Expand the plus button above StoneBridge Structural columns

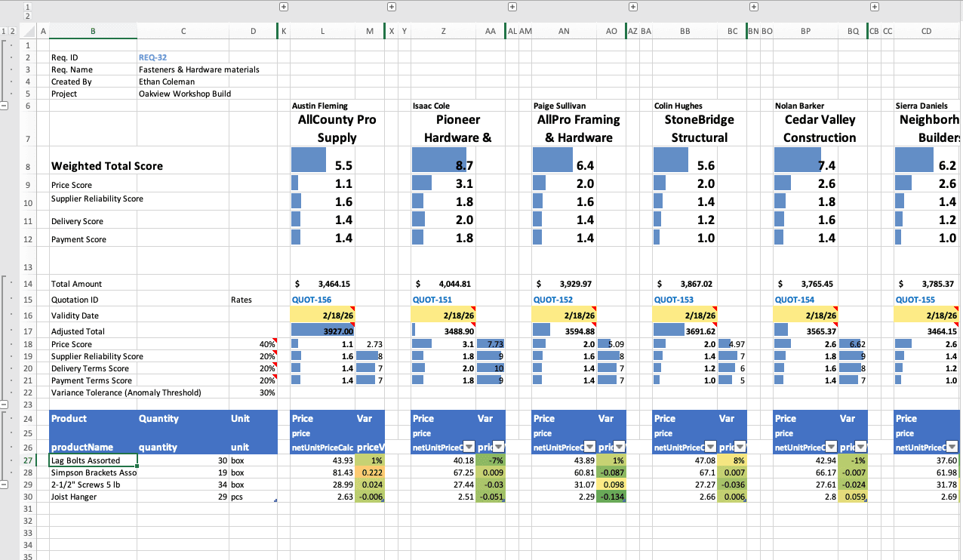pos(632,6)
